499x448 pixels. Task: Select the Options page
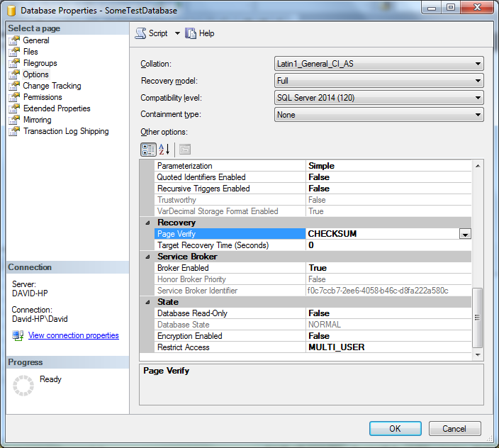(35, 74)
